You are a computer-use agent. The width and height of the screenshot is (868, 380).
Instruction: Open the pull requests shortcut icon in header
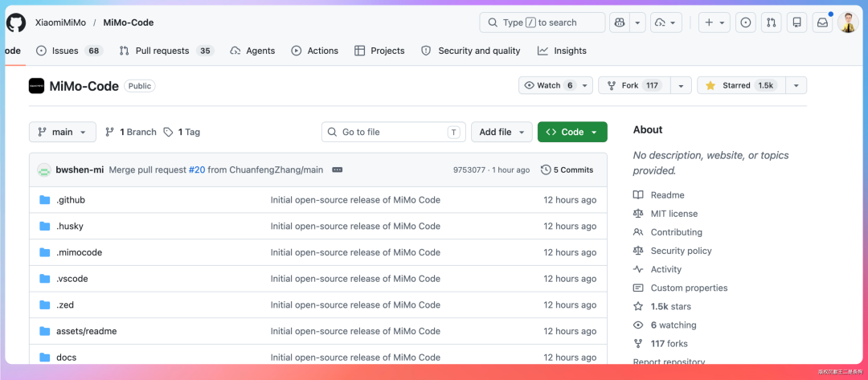coord(771,22)
